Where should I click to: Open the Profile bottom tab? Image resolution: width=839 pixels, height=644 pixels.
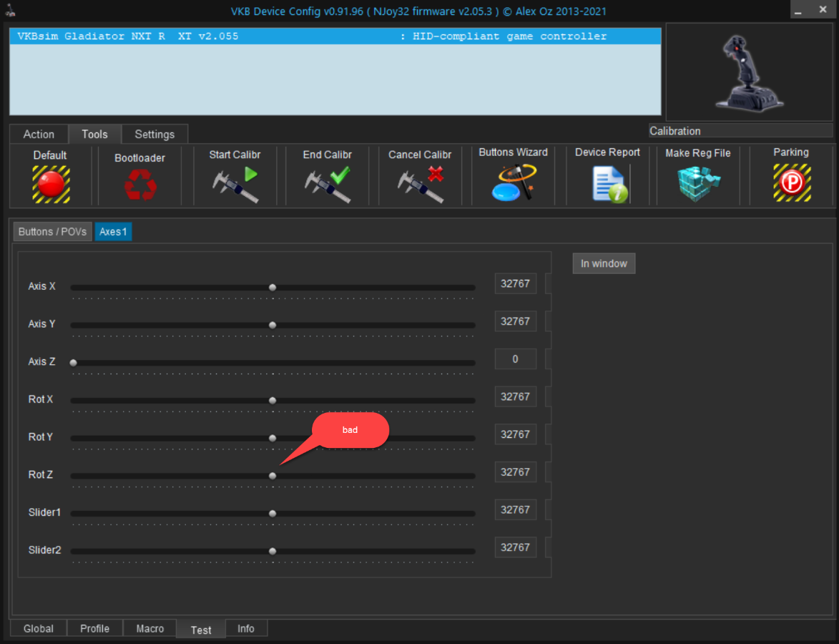94,628
